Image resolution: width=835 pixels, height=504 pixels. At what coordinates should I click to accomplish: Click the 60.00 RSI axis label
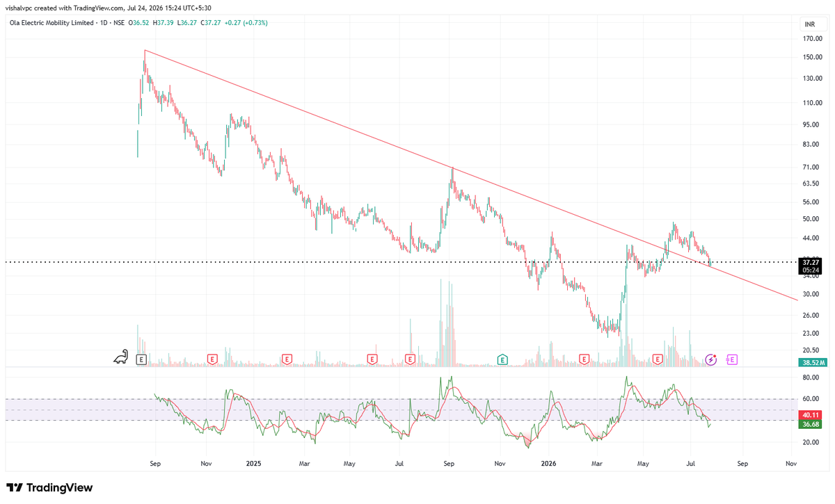(x=811, y=399)
